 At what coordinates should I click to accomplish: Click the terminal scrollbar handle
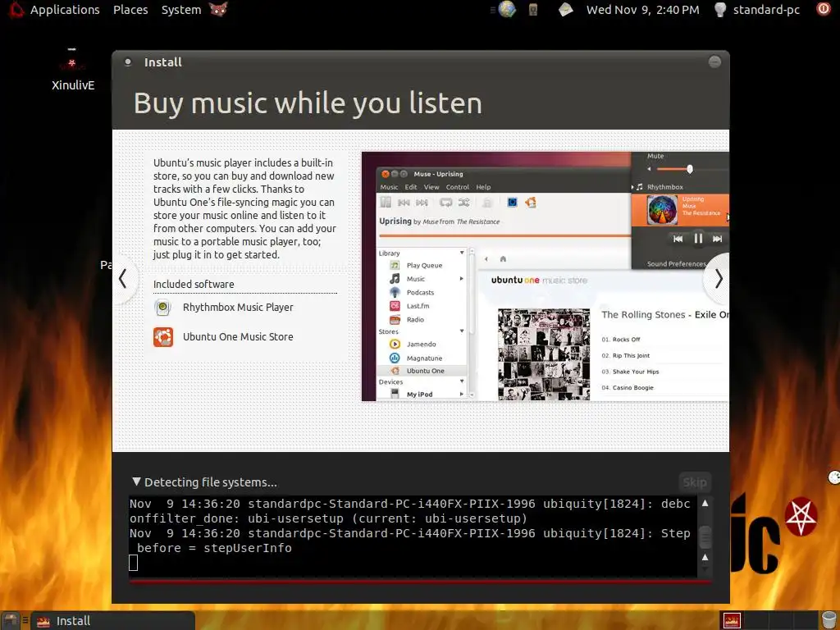point(705,536)
